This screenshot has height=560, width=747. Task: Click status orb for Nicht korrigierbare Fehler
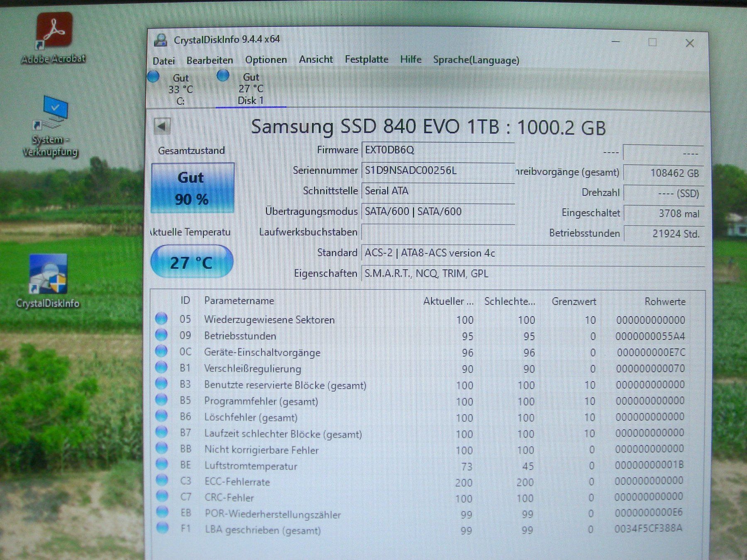(x=161, y=448)
